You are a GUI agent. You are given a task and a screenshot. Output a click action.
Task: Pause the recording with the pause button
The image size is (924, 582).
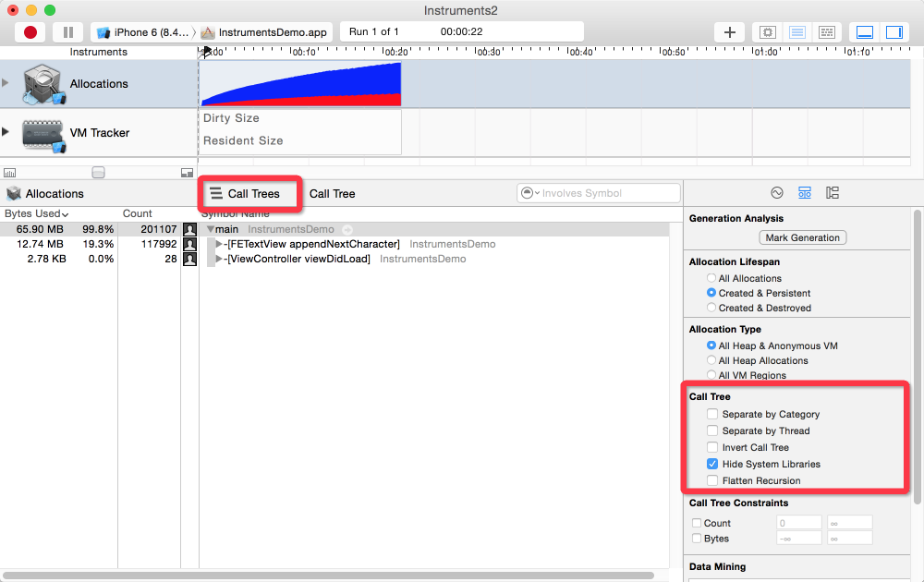coord(68,32)
